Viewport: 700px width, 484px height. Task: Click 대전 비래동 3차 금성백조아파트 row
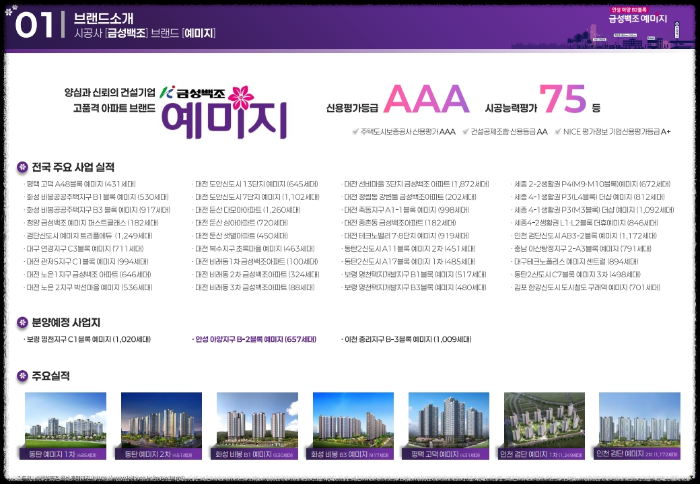click(x=254, y=288)
